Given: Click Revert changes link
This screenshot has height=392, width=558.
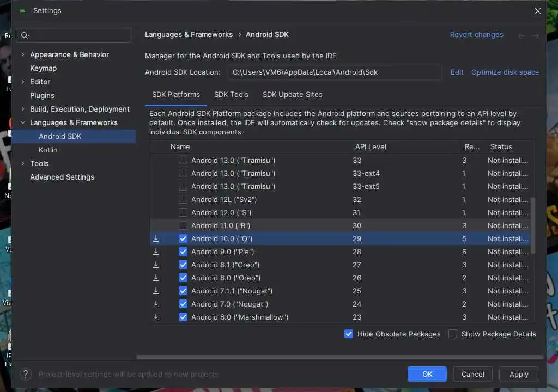Looking at the screenshot, I should pyautogui.click(x=476, y=35).
